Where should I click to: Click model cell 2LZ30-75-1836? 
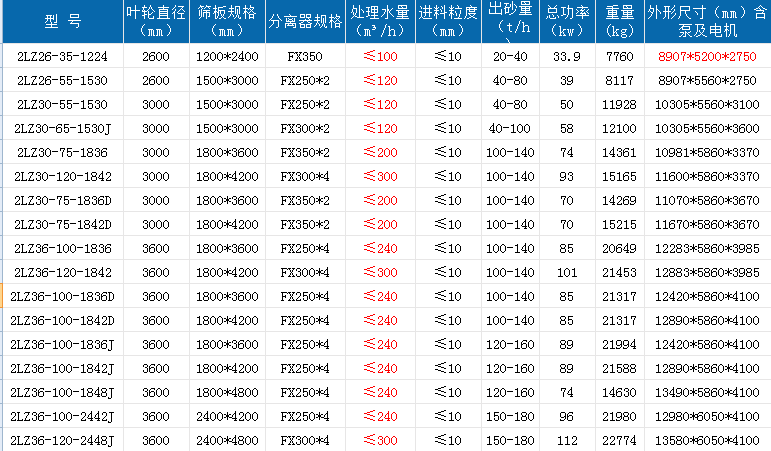click(x=63, y=152)
